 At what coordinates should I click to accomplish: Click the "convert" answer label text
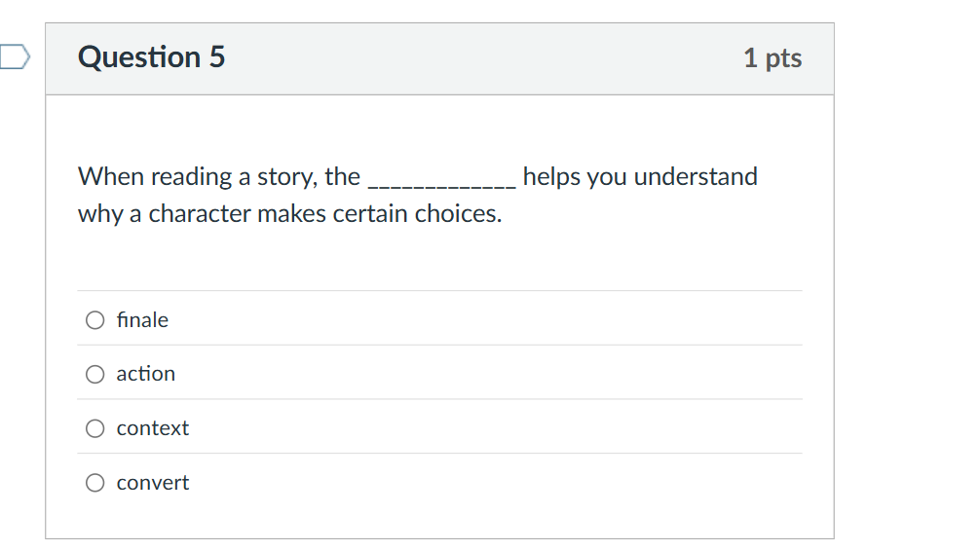(x=153, y=483)
